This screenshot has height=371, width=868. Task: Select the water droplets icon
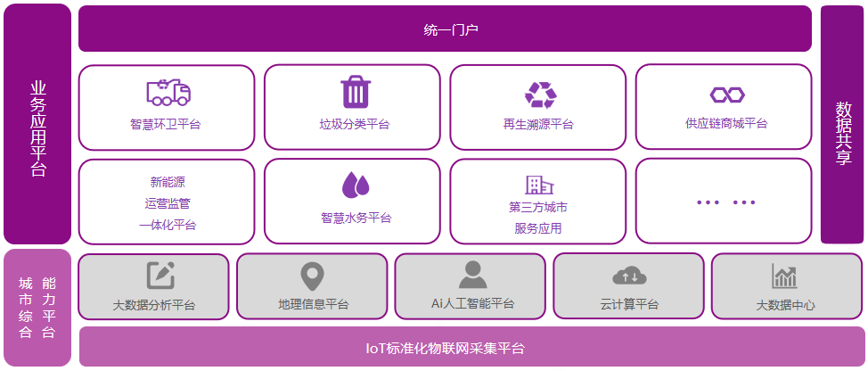coord(356,185)
